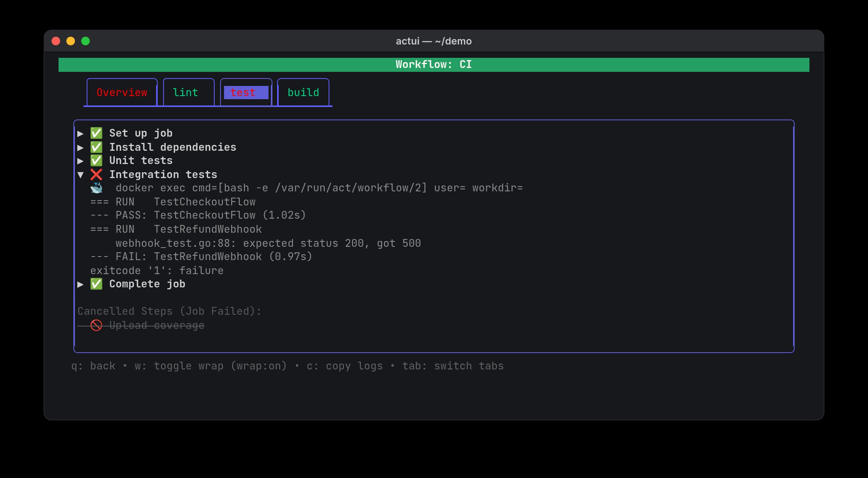Screen dimensions: 868x478
Task: Click green checkmark icon beside Unit tests
Action: click(x=96, y=161)
